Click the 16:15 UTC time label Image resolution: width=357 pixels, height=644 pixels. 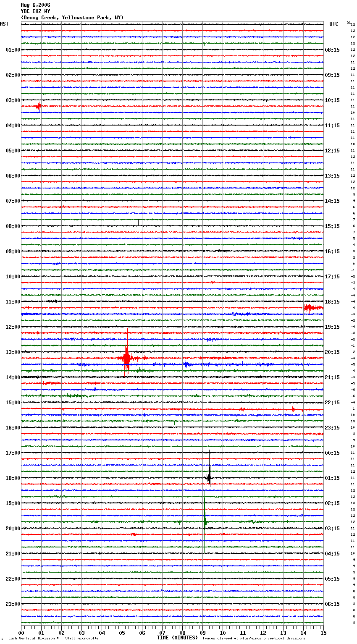[x=332, y=251]
